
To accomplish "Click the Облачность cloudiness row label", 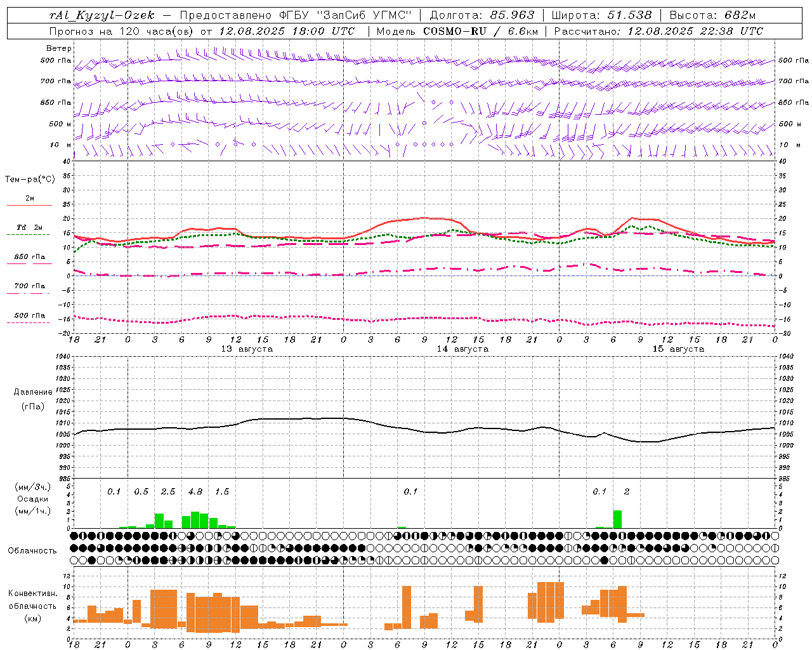I will click(32, 550).
